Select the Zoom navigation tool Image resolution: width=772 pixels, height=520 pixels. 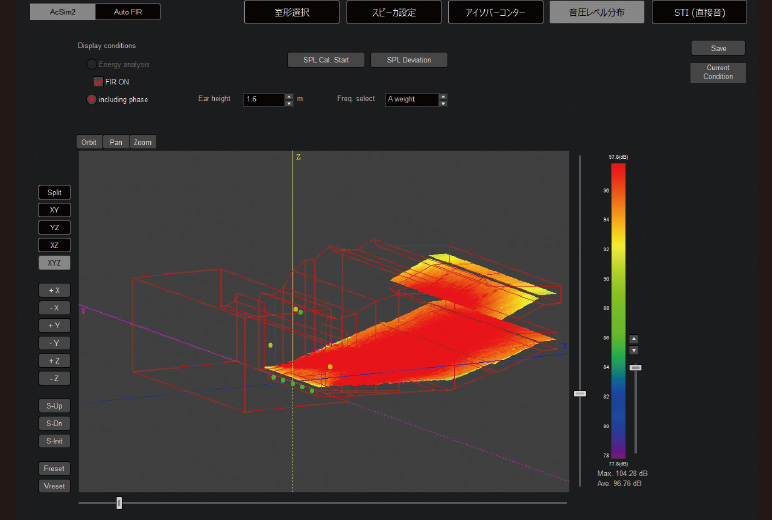tap(143, 142)
